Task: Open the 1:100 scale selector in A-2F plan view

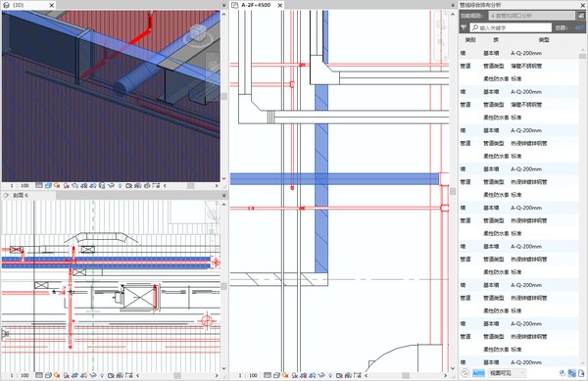Action: (248, 375)
